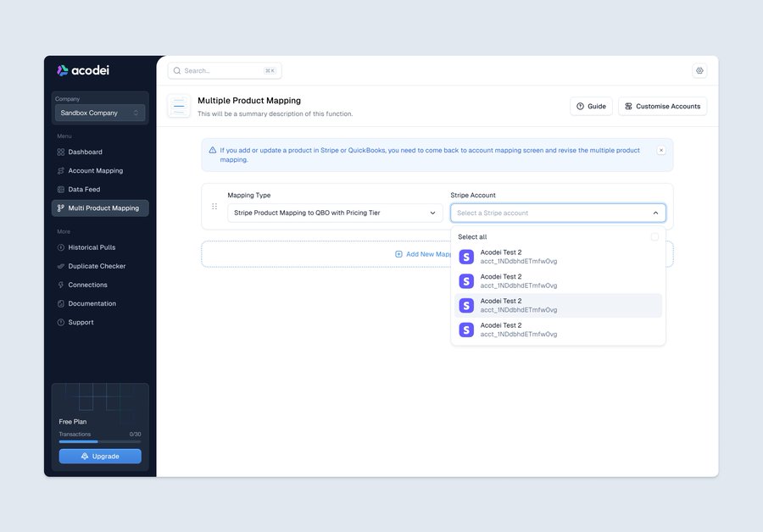Open the Guide button
763x532 pixels.
point(591,106)
